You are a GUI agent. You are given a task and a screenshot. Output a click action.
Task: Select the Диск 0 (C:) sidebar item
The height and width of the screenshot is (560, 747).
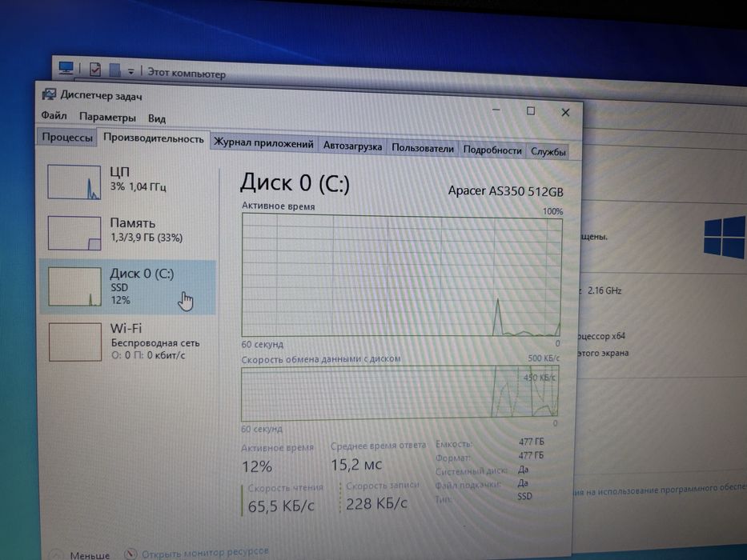(x=127, y=287)
